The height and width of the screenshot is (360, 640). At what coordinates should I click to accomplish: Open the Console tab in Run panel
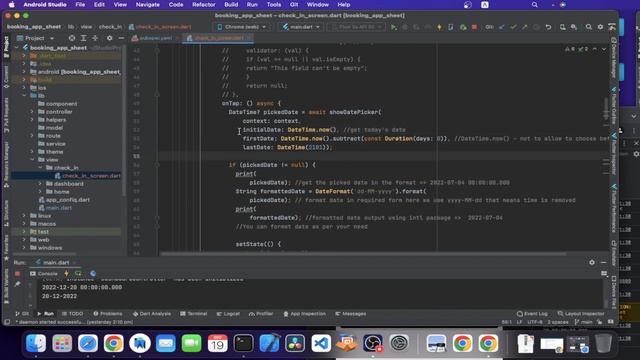(44, 273)
